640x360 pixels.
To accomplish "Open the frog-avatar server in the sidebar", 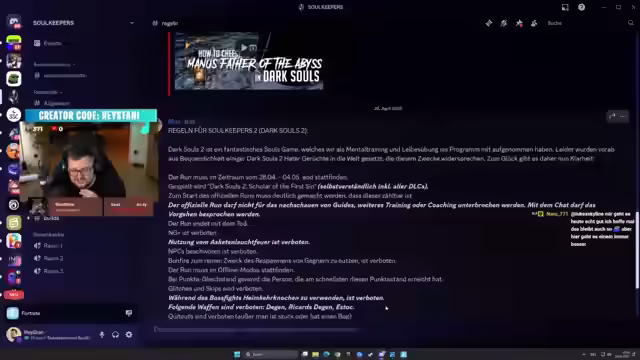I will [14, 78].
